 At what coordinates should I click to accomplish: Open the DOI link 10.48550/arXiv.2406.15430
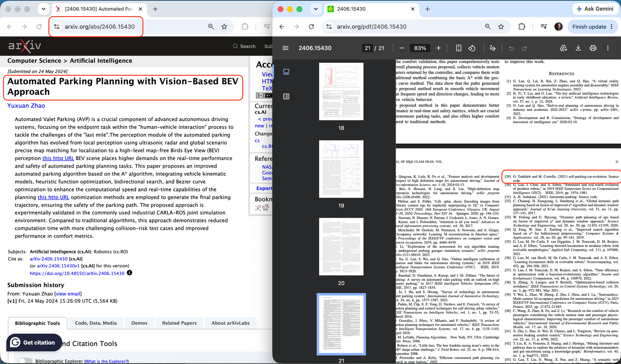pyautogui.click(x=77, y=273)
